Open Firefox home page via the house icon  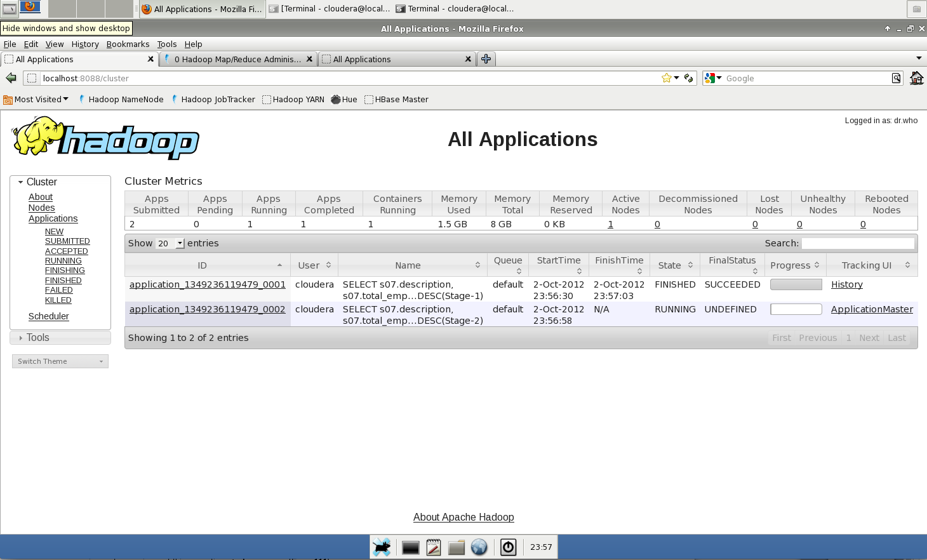[x=916, y=78]
